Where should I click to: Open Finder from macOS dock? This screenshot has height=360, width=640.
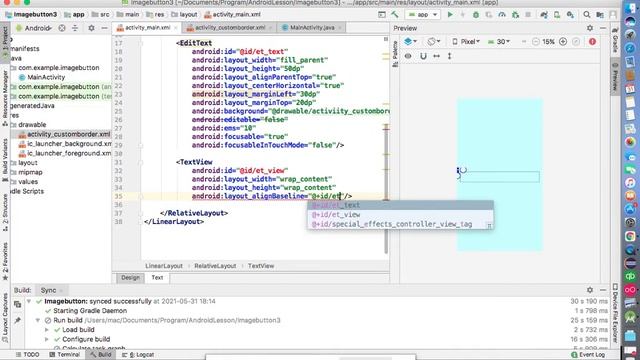[631, 9]
